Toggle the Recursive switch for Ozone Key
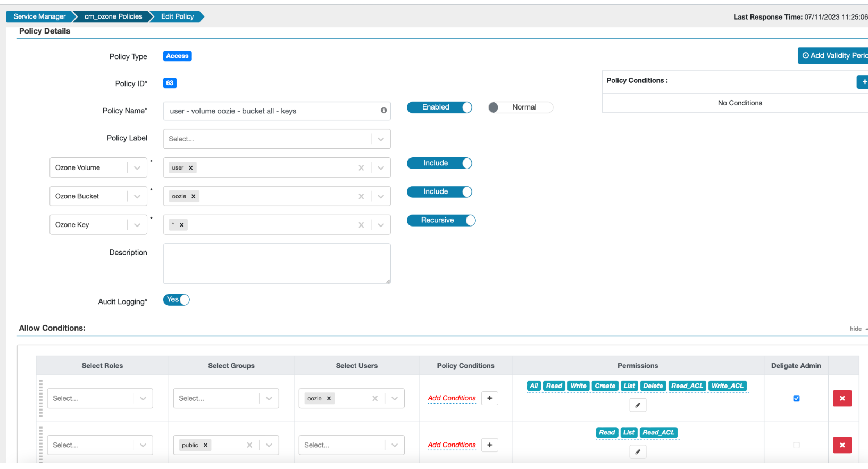868x469 pixels. (x=441, y=221)
